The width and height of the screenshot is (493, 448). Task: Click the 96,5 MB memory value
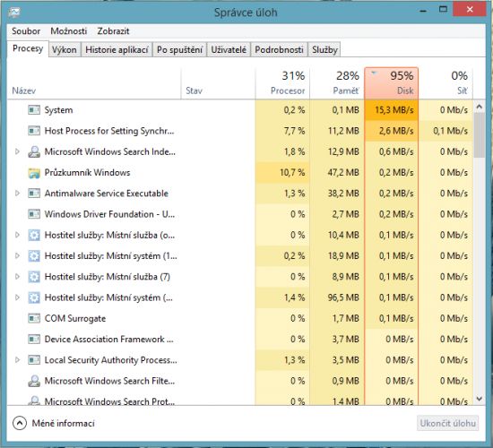pos(343,297)
